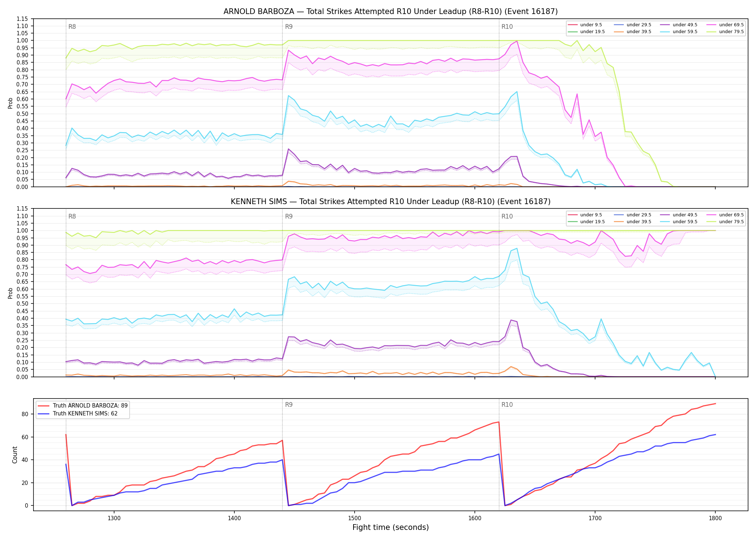756x540 pixels.
Task: Select 'under 79.5' legend entry in Barboza chart
Action: click(x=725, y=32)
